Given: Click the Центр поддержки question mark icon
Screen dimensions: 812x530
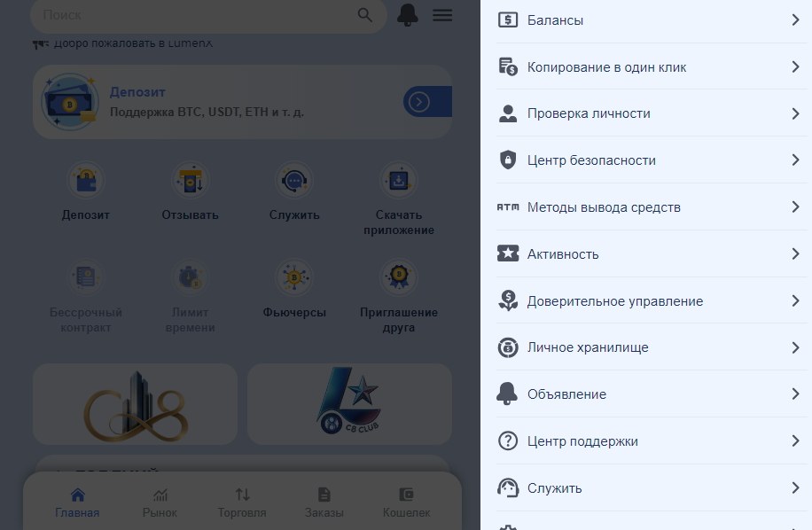Looking at the screenshot, I should click(508, 441).
